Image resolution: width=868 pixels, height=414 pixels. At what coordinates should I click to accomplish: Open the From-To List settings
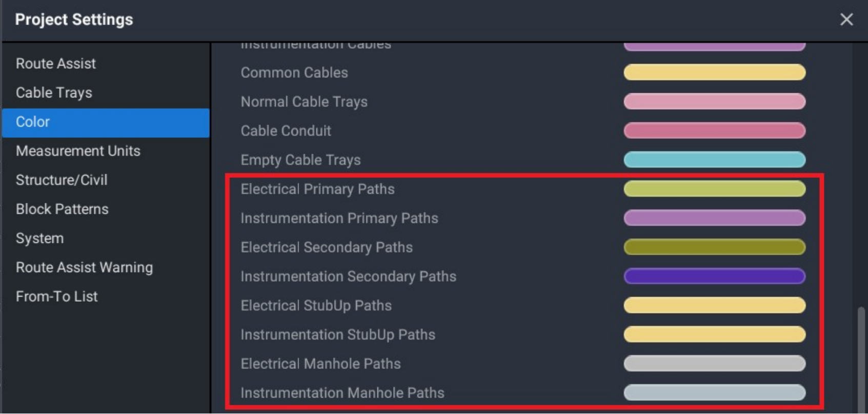[x=56, y=297]
